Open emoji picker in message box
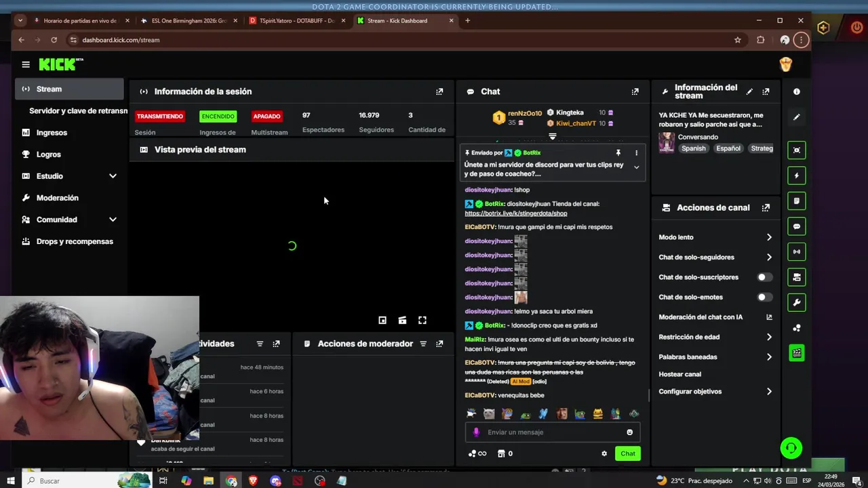The image size is (868, 488). [629, 432]
